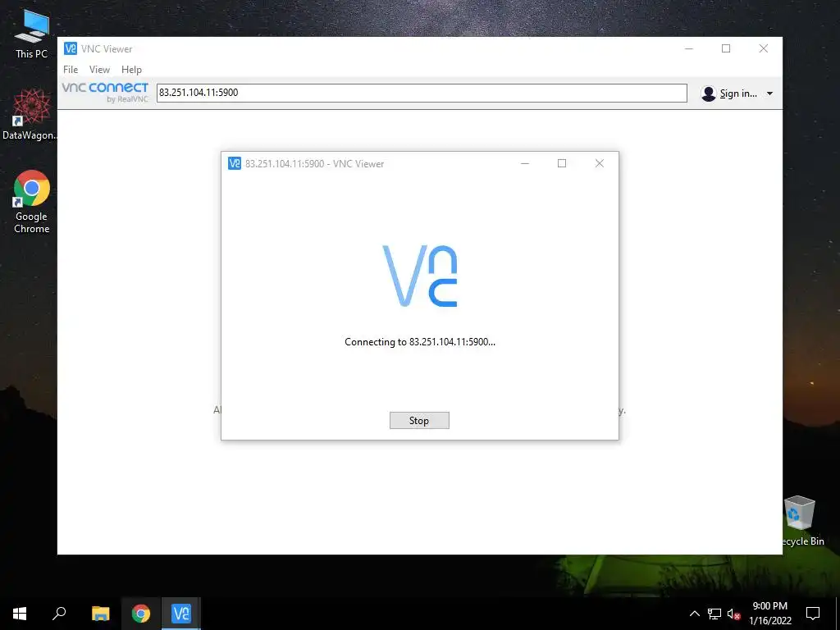Open the taskbar clock showing 9:00 PM
This screenshot has height=630, width=840.
pos(769,614)
